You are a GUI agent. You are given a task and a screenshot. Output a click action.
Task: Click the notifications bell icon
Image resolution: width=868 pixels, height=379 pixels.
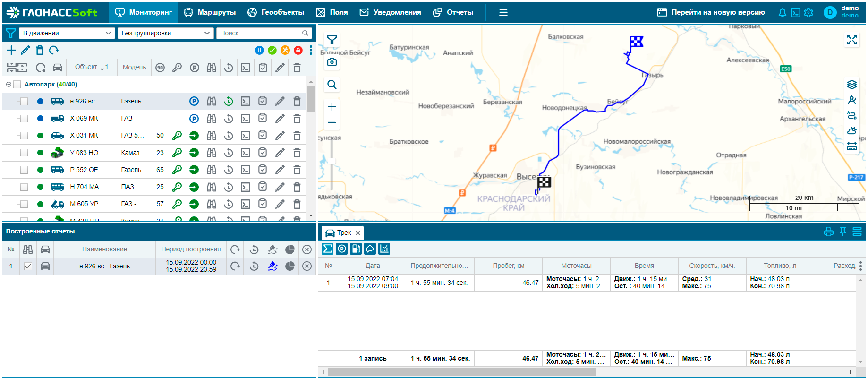point(782,13)
